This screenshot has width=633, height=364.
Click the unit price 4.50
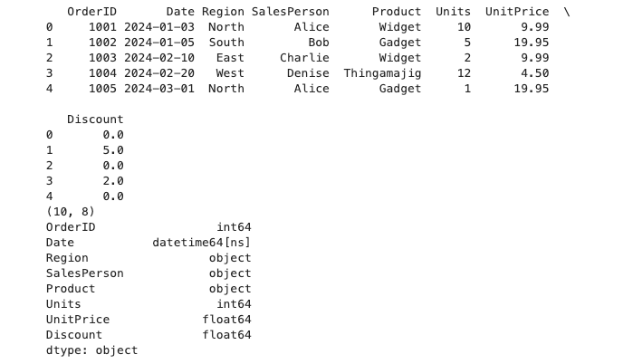pos(534,73)
